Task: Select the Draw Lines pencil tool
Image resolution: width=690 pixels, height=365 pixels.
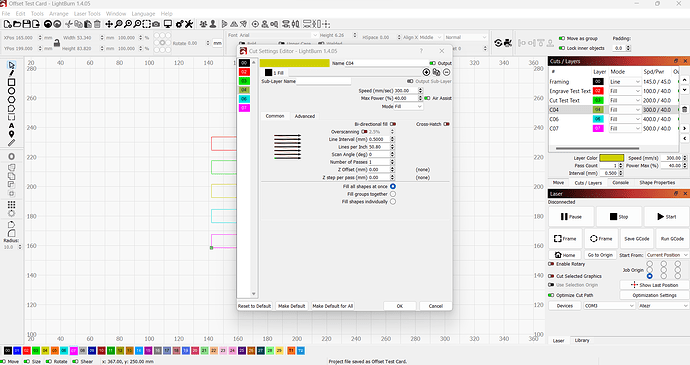Action: point(11,74)
